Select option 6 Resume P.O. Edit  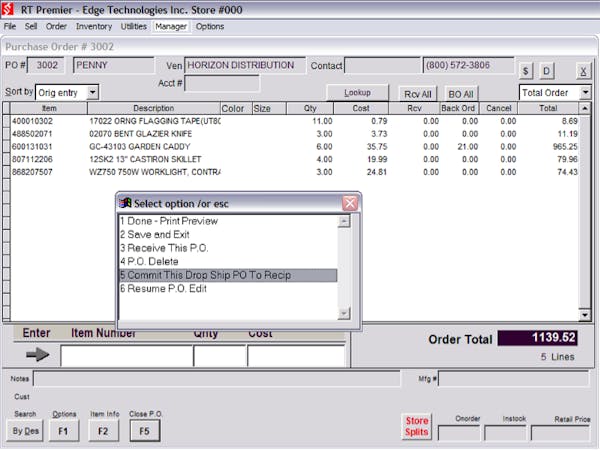[x=228, y=289]
